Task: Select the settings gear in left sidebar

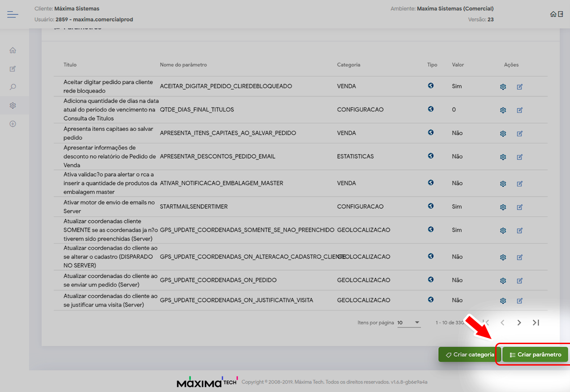Action: click(13, 106)
